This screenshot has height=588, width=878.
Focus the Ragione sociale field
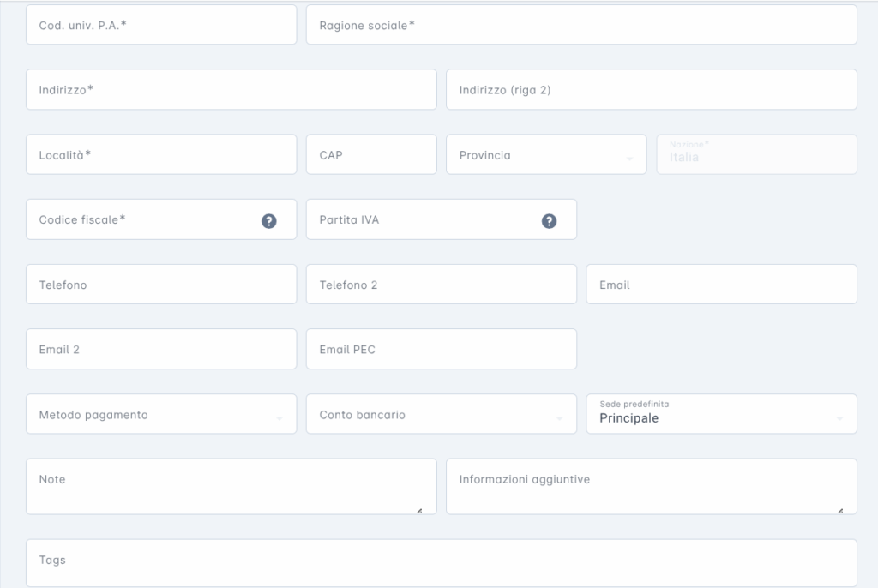tap(581, 25)
